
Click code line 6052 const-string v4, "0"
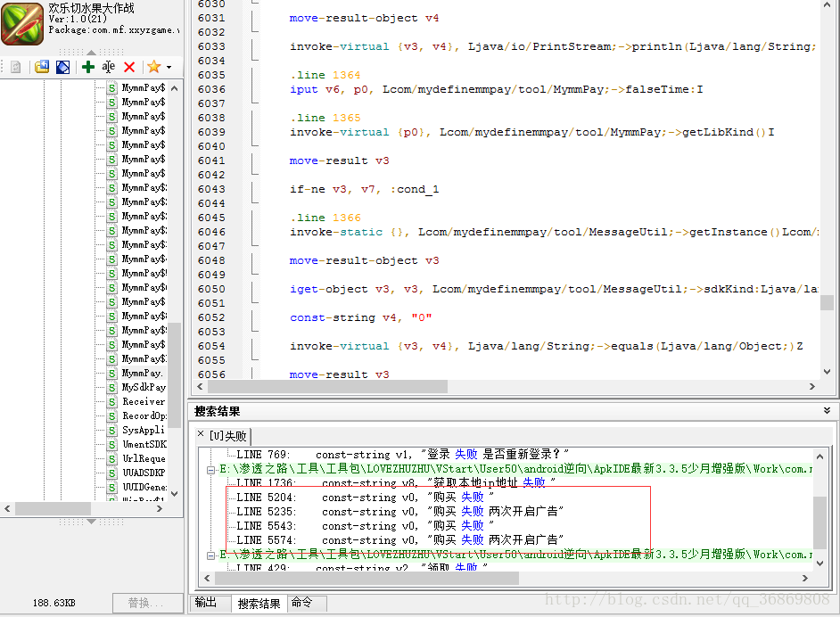[361, 317]
